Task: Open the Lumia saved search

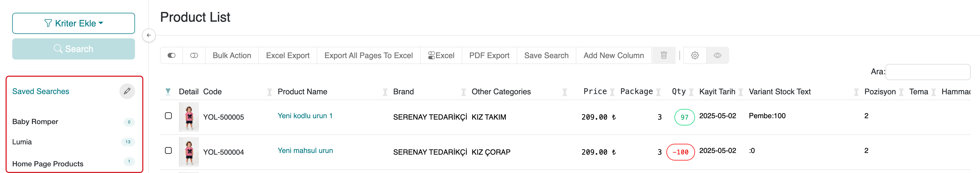Action: [22, 142]
